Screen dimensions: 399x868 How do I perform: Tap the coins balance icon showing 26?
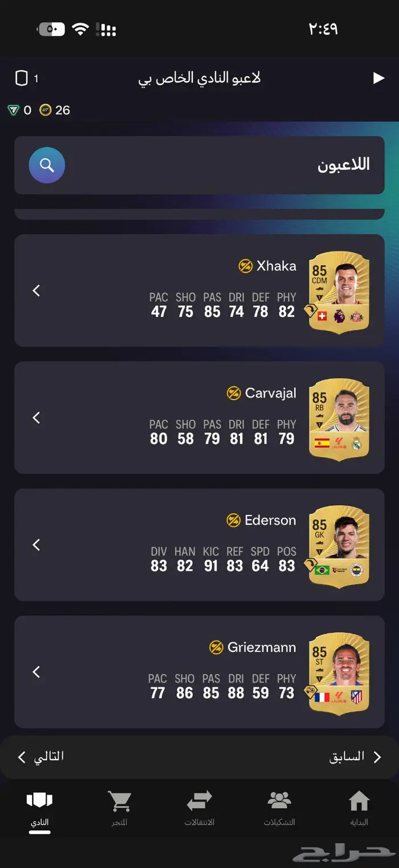click(46, 110)
